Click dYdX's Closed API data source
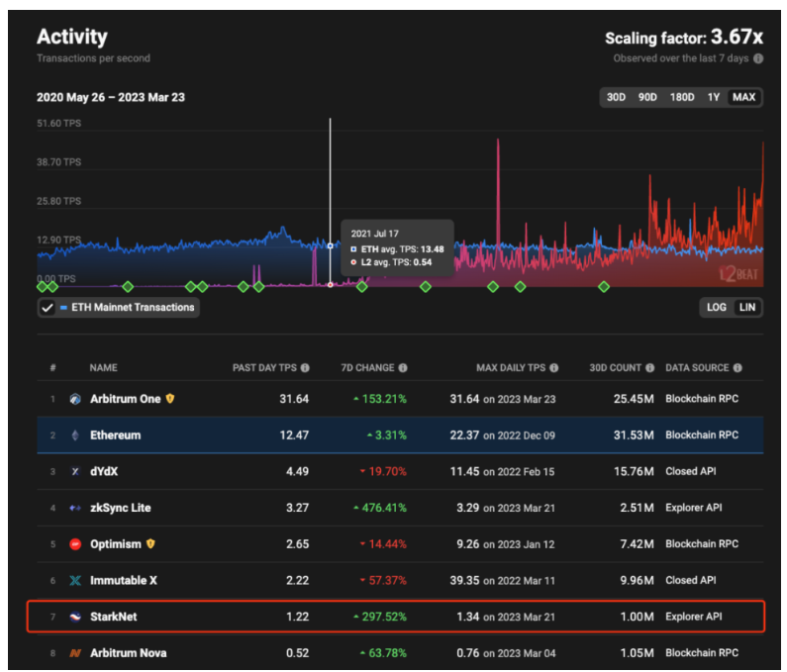 691,471
